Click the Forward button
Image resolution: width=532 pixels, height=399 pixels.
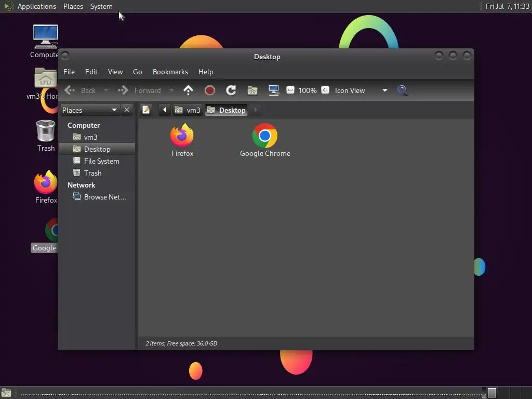139,90
